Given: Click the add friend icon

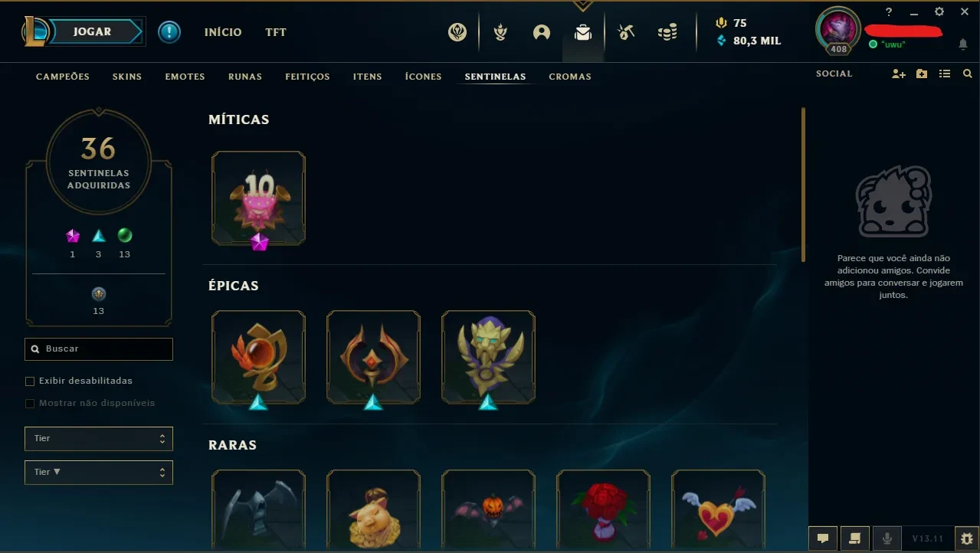Looking at the screenshot, I should pyautogui.click(x=899, y=74).
